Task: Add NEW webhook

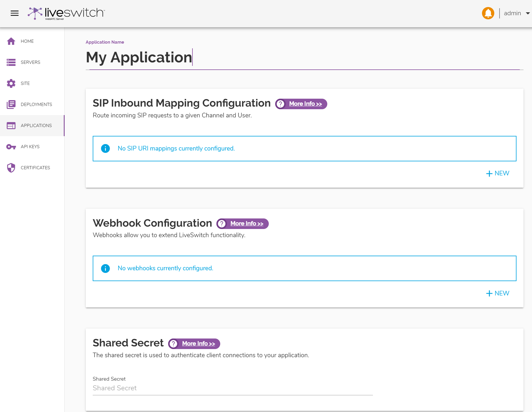Action: point(497,293)
